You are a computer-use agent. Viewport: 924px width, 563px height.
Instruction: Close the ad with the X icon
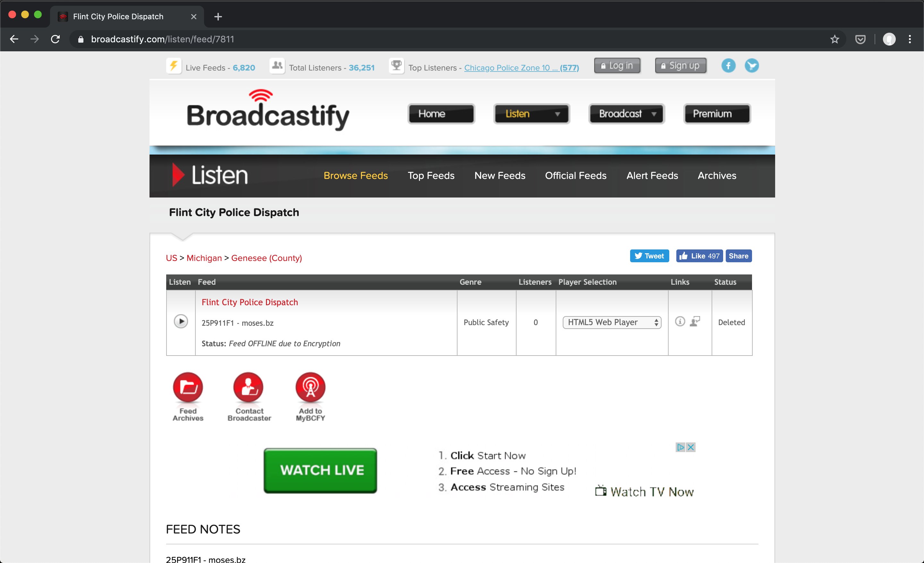tap(691, 447)
